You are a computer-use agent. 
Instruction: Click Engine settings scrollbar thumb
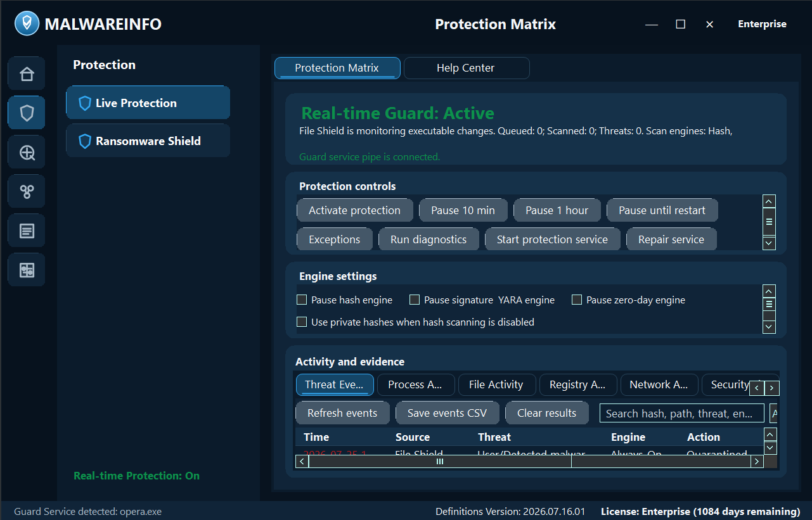click(769, 304)
